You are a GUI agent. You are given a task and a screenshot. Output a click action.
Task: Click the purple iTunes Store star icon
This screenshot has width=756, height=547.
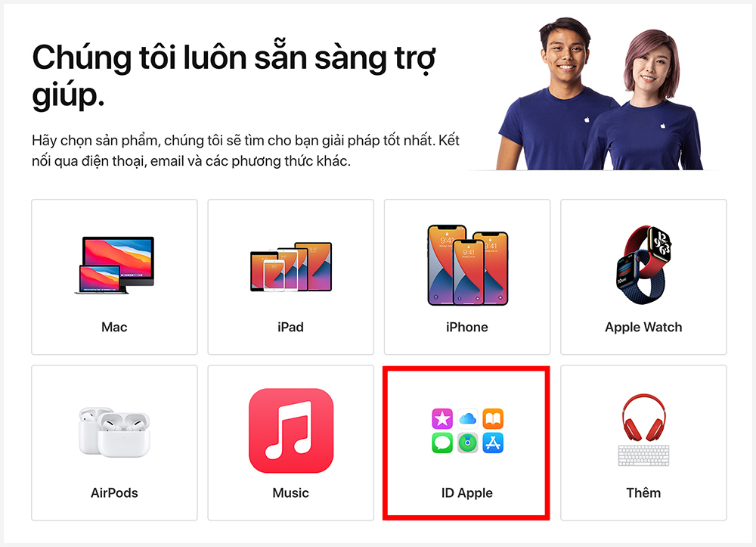[x=442, y=418]
